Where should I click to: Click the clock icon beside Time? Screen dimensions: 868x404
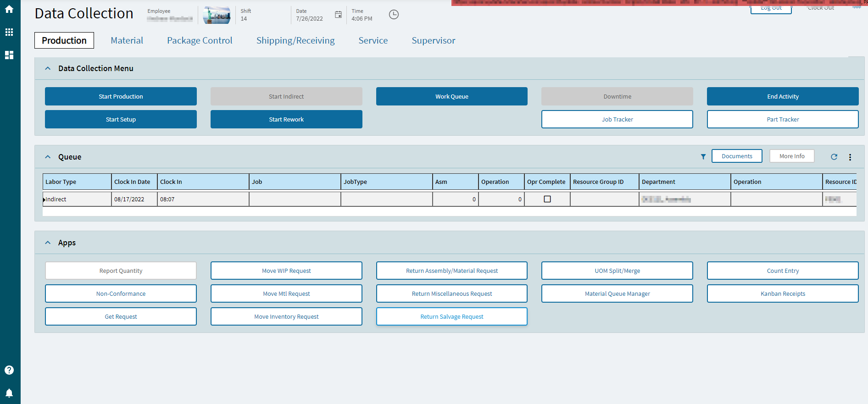click(394, 15)
